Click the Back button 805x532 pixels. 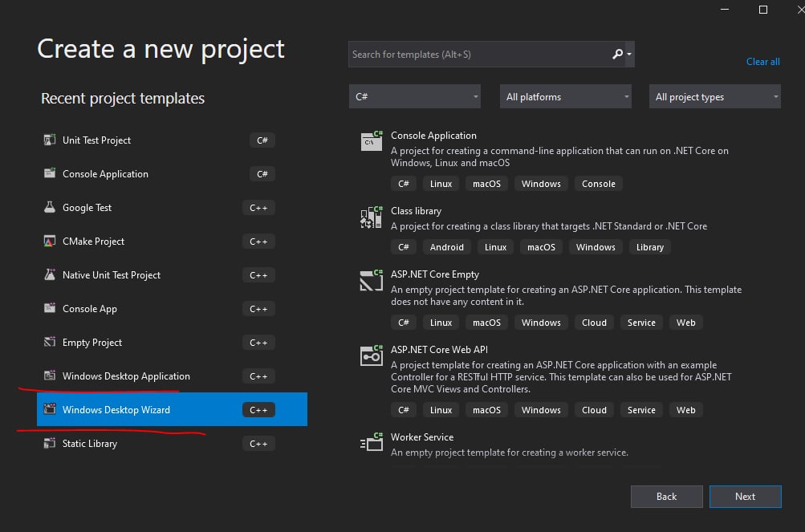point(666,497)
